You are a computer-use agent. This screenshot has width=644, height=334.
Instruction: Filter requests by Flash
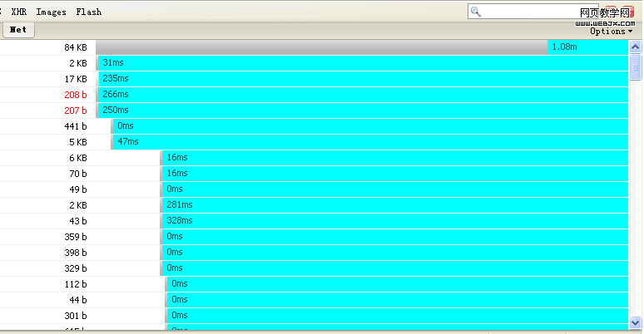coord(88,12)
